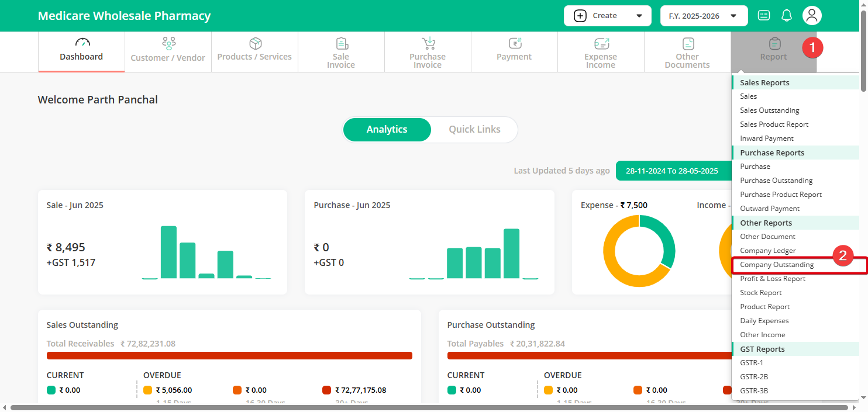Viewport: 868px width, 412px height.
Task: Open the Products / Services tab
Action: (x=254, y=52)
